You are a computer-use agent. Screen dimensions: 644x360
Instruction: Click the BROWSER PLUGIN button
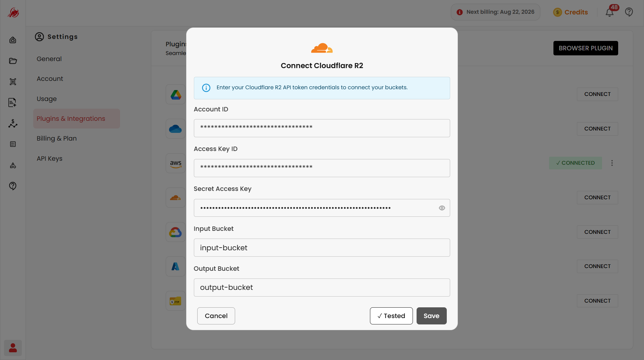(586, 48)
